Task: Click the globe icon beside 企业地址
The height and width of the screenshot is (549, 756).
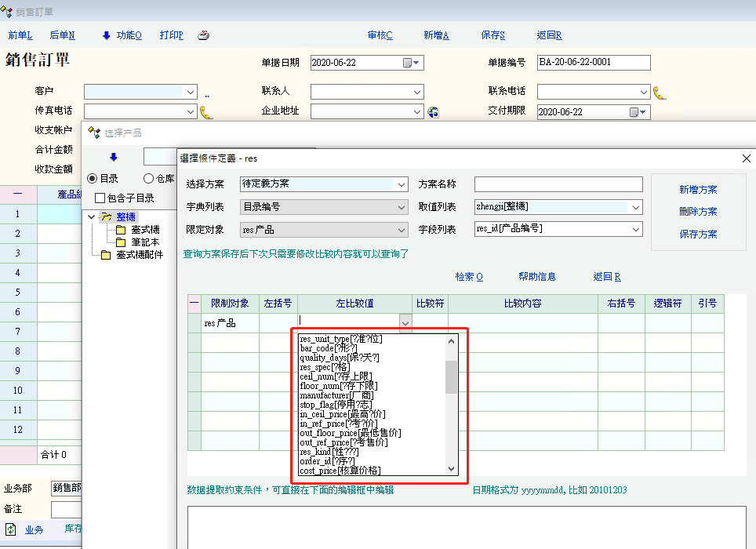Action: point(433,112)
